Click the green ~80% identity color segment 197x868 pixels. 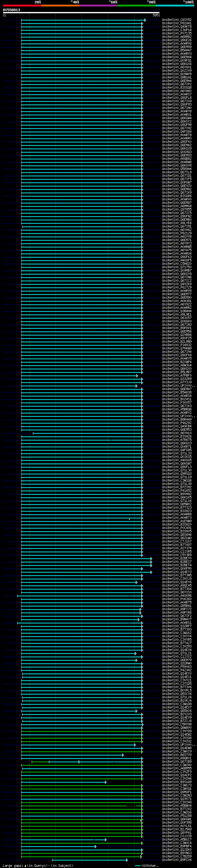click(x=137, y=6)
